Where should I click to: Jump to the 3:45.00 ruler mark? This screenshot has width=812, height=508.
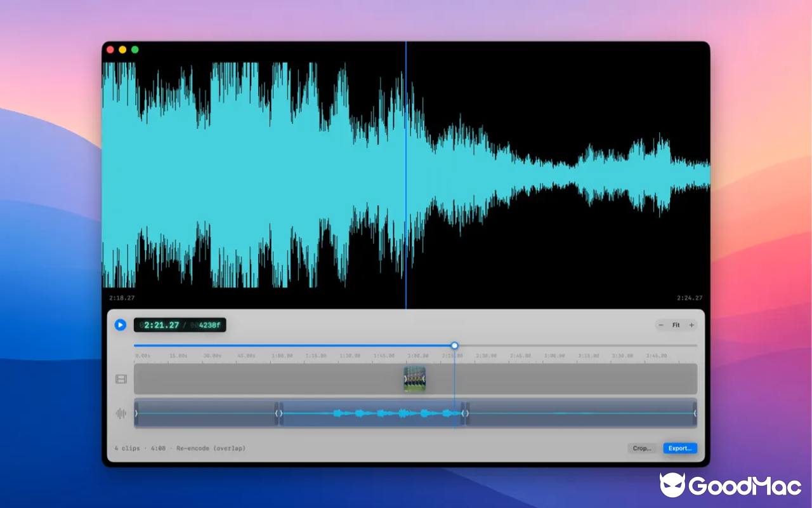point(657,356)
